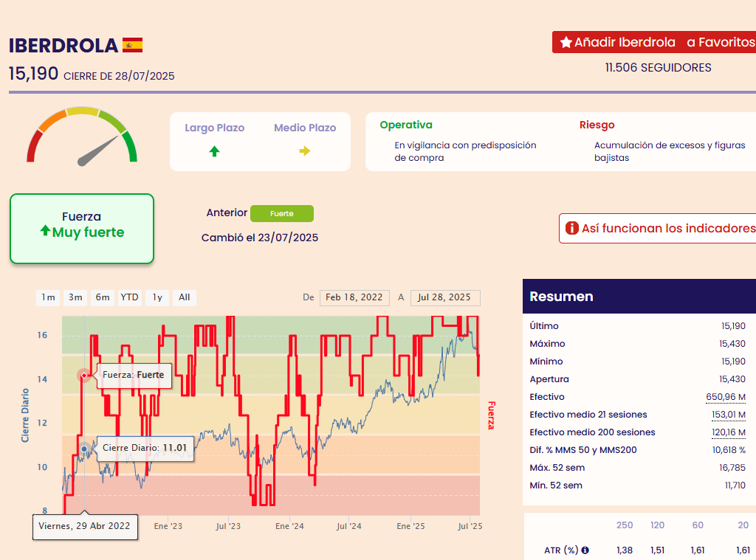Click the Fuerza: Fuerte chart tooltip
The height and width of the screenshot is (560, 756).
tap(134, 375)
